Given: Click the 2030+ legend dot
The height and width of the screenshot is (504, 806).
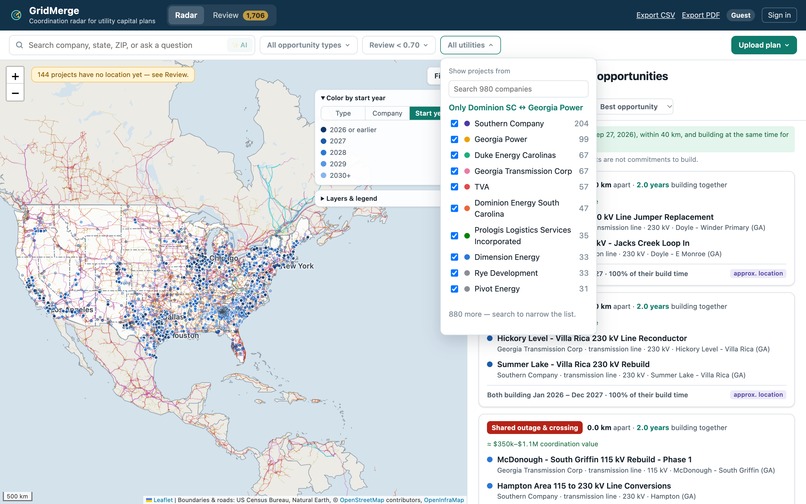Looking at the screenshot, I should pos(323,175).
